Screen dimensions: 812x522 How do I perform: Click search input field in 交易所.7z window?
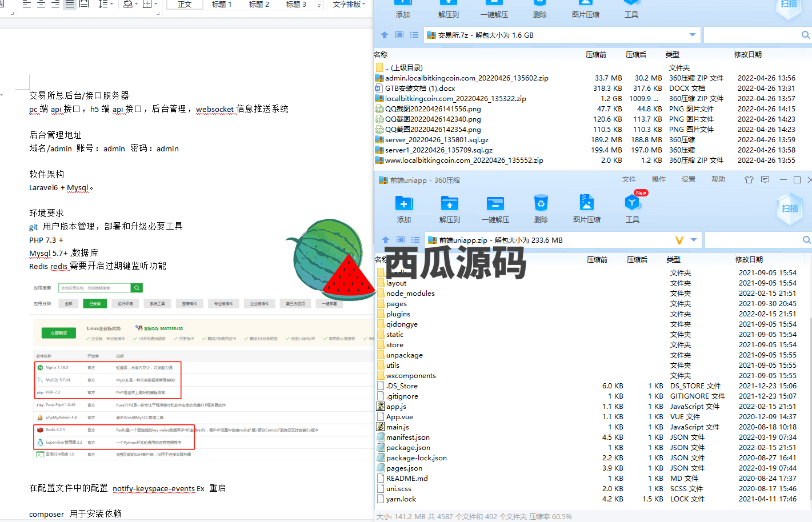(x=752, y=35)
